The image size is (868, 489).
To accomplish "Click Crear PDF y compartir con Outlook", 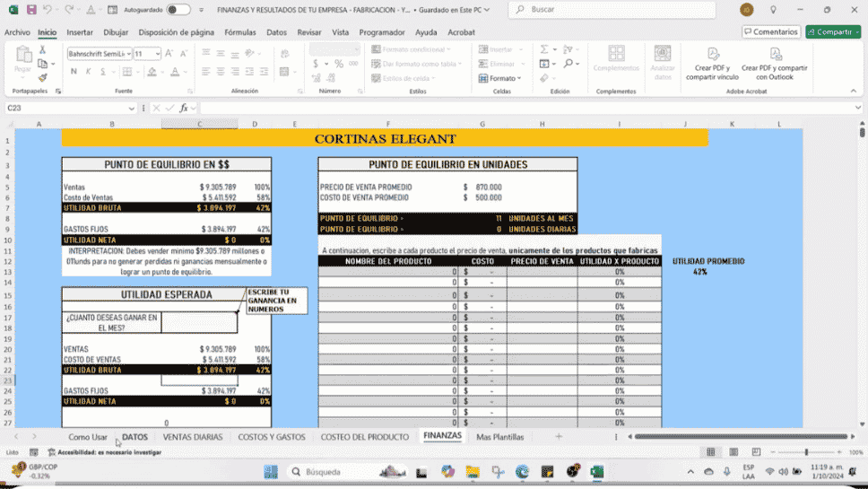I will (775, 64).
